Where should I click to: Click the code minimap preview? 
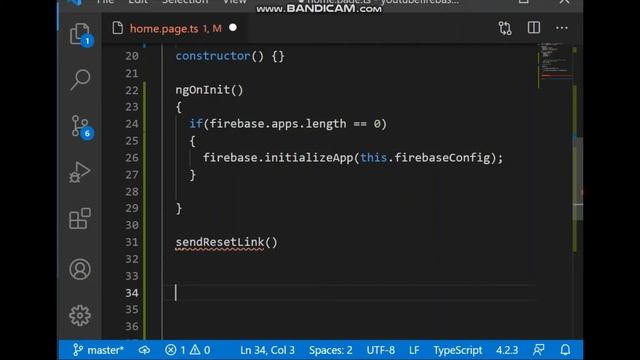(x=556, y=61)
